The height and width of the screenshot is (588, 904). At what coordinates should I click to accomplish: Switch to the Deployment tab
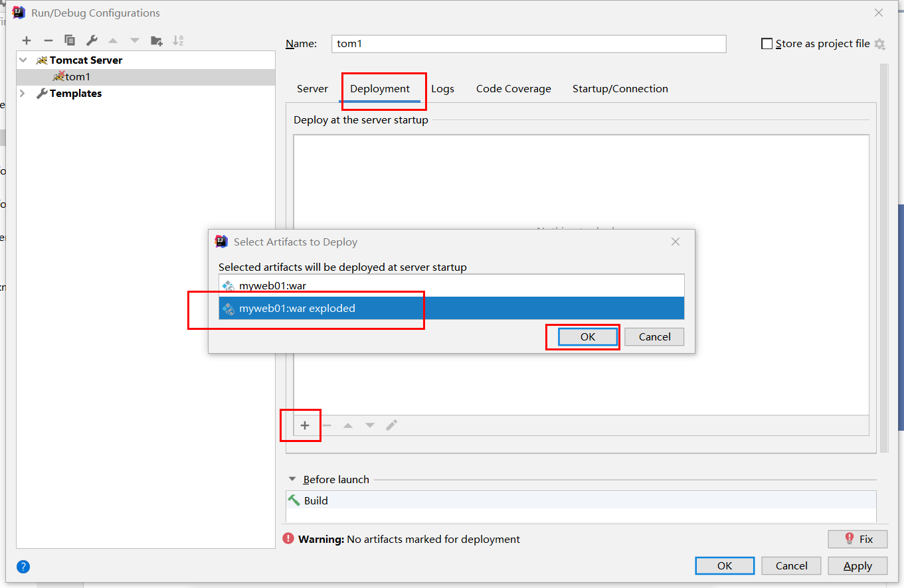(380, 89)
